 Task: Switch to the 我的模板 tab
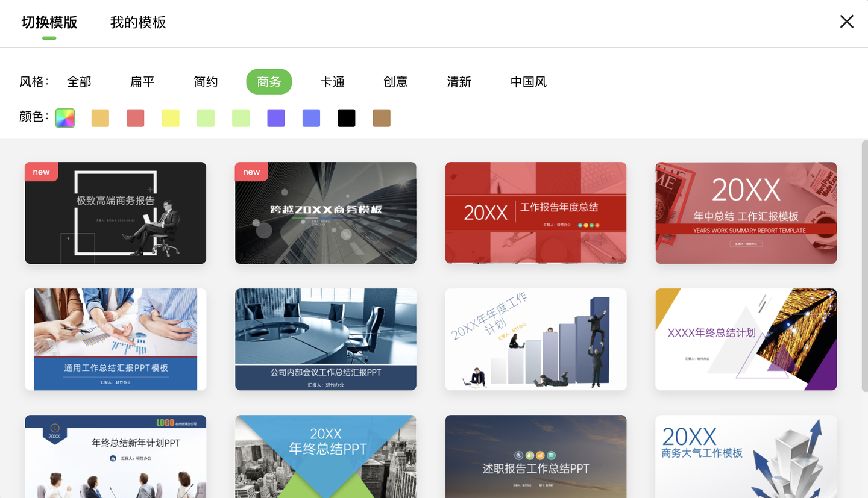click(137, 22)
